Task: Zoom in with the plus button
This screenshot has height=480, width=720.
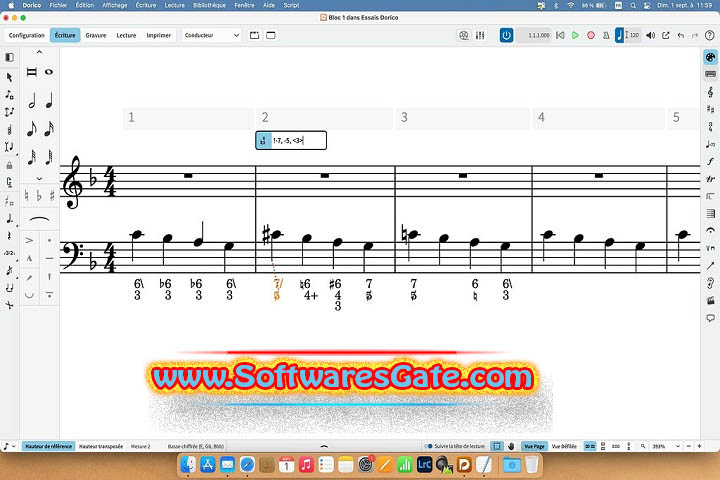Action: [x=699, y=446]
